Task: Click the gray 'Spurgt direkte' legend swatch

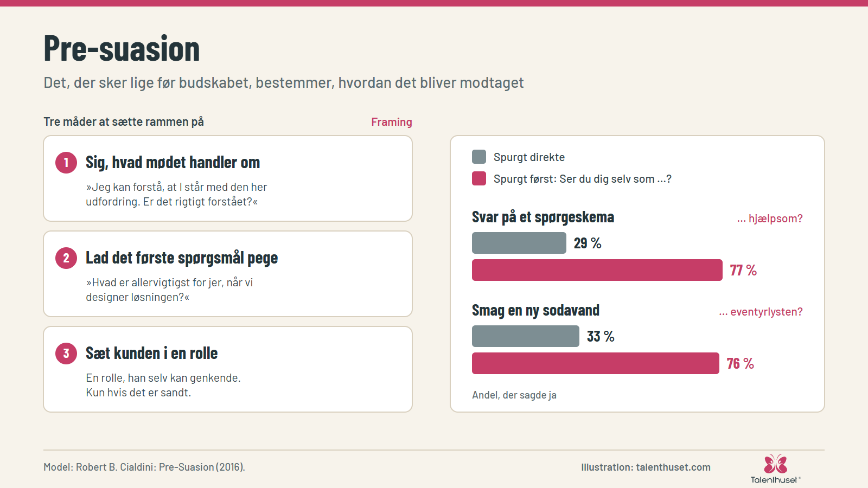Action: coord(479,157)
